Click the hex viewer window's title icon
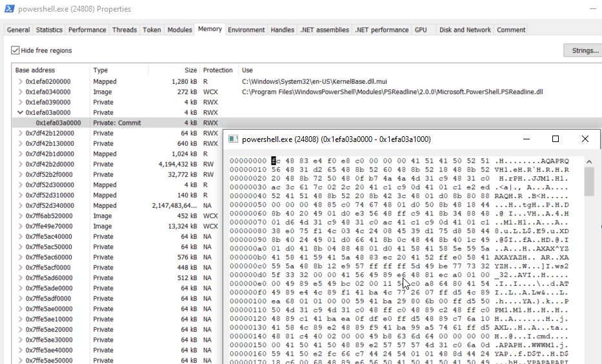The image size is (602, 364). (233, 139)
